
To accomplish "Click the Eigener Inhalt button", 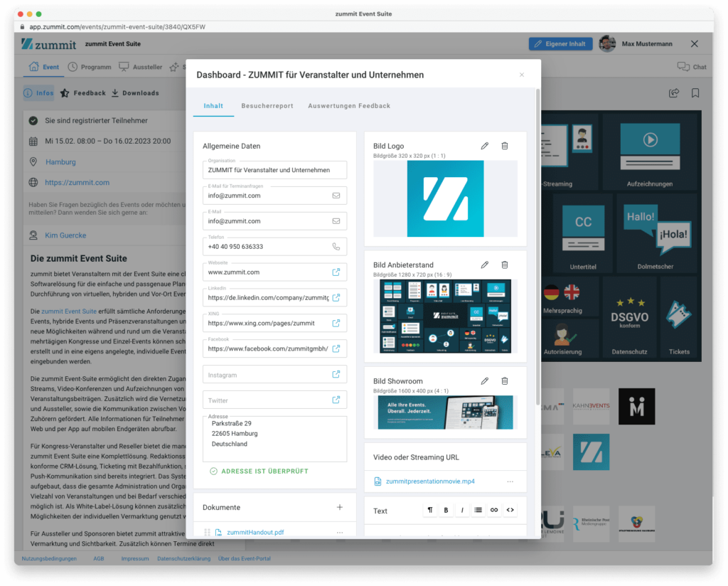I will pos(560,43).
